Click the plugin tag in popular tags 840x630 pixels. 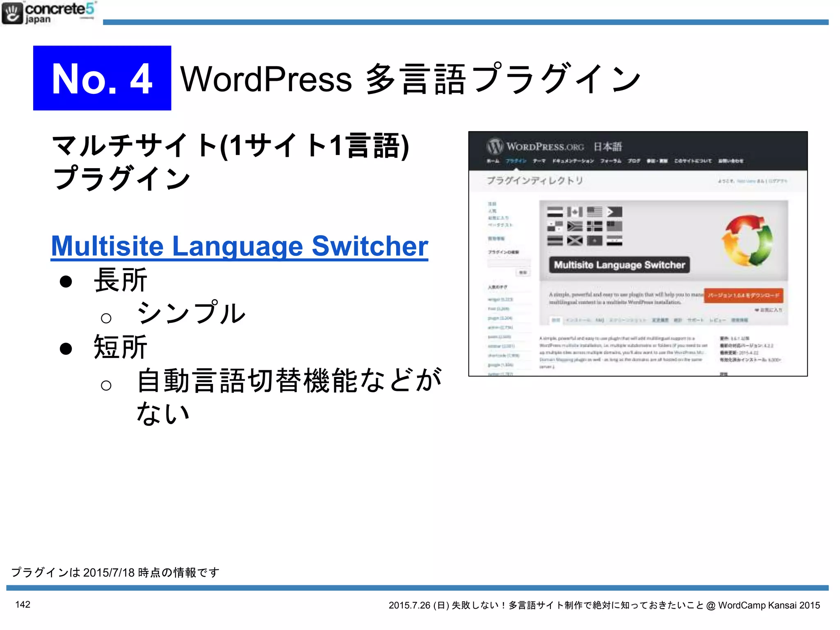pyautogui.click(x=500, y=318)
